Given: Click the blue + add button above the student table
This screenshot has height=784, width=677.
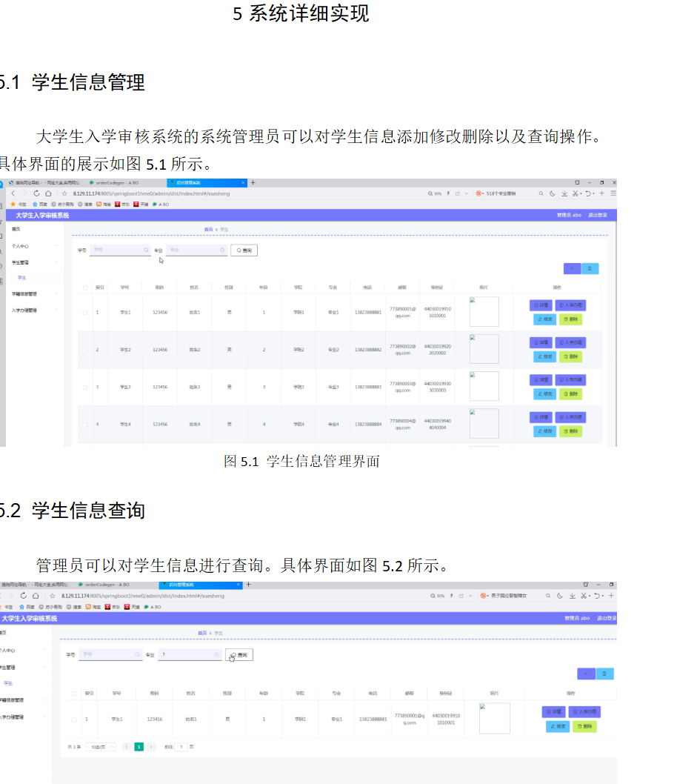Looking at the screenshot, I should pos(572,268).
